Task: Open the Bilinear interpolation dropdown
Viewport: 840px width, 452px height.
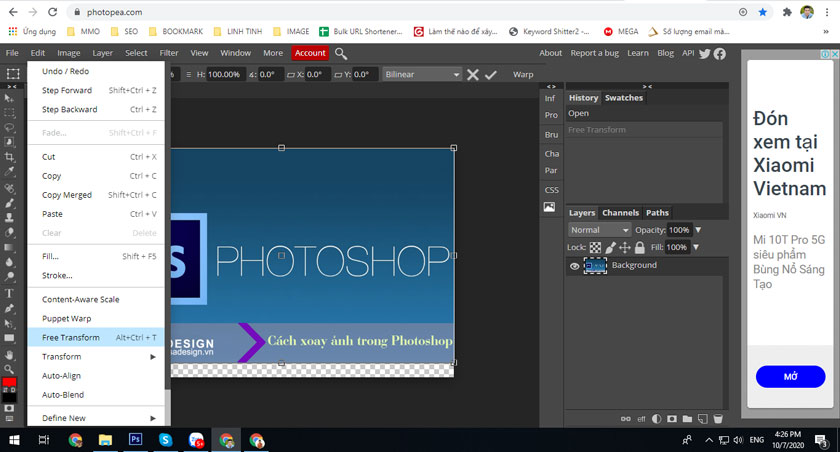Action: click(422, 74)
